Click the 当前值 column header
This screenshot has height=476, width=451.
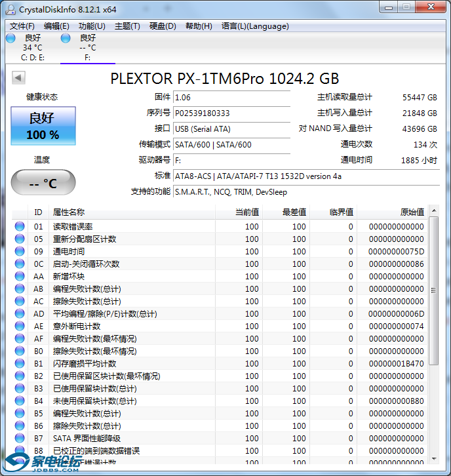(x=239, y=212)
